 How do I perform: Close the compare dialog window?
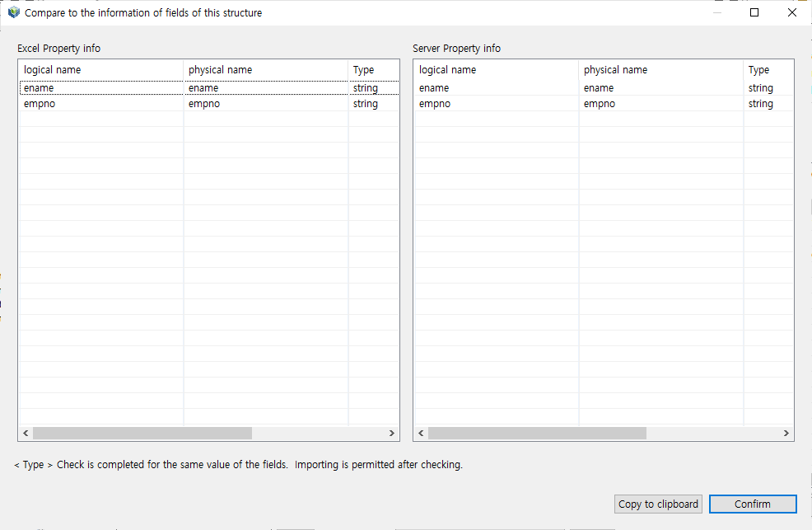[x=792, y=12]
